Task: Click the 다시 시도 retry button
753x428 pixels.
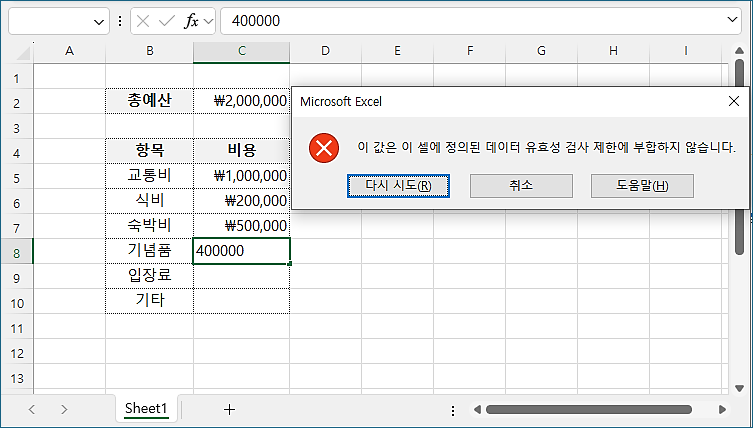Action: (x=398, y=186)
